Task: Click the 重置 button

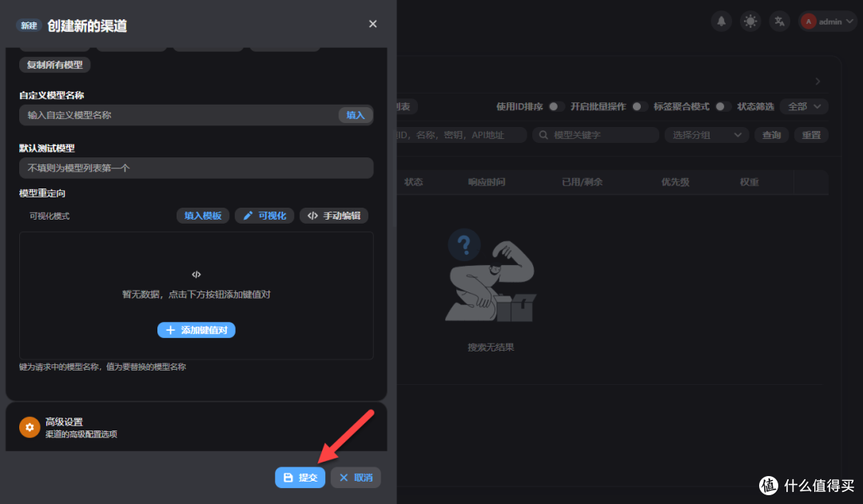Action: [x=811, y=135]
